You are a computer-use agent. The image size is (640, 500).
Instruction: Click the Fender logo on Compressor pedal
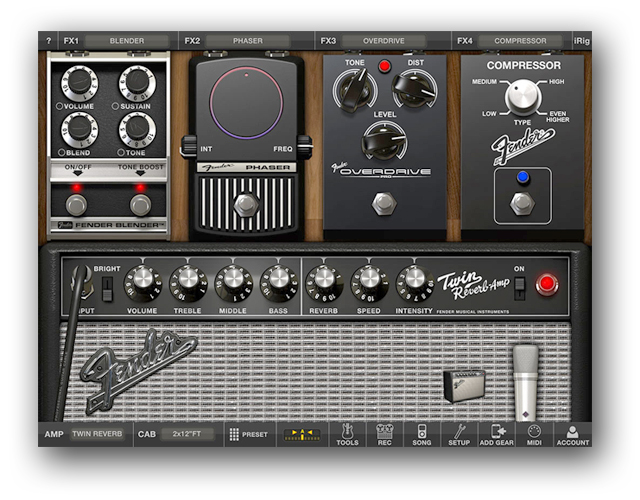(x=523, y=146)
